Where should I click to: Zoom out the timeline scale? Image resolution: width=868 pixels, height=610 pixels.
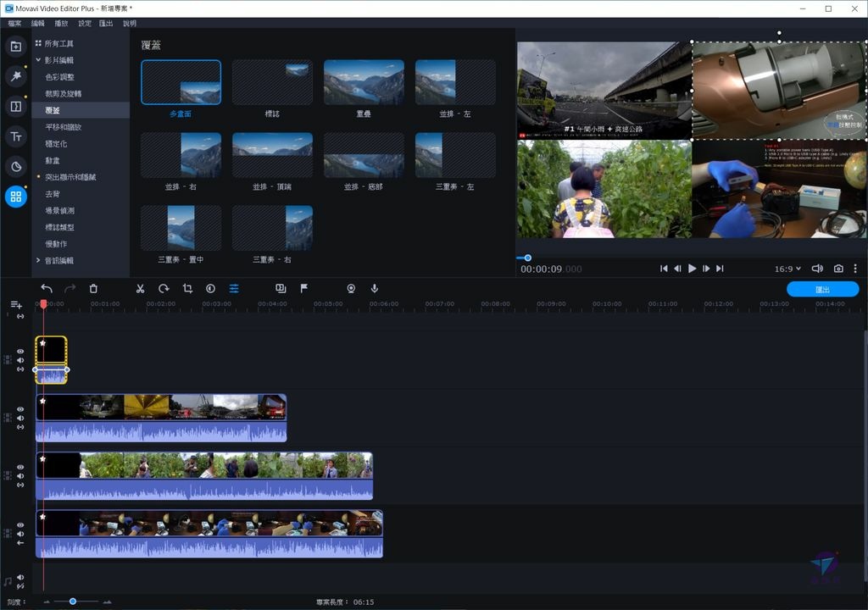(x=47, y=602)
